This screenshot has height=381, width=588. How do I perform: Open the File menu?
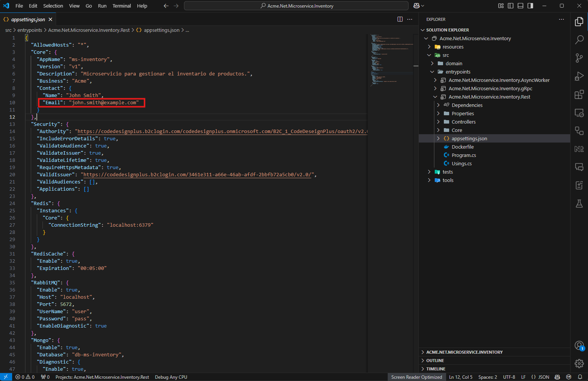pyautogui.click(x=19, y=6)
